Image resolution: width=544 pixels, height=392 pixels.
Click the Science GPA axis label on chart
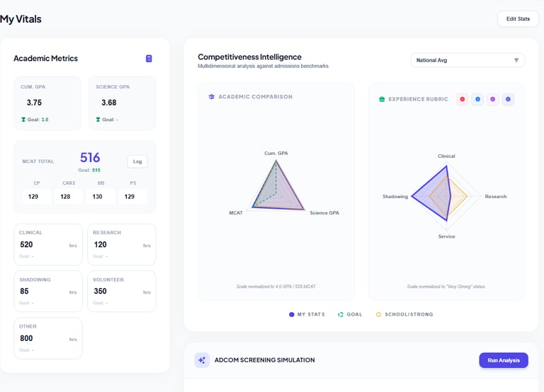(x=324, y=213)
